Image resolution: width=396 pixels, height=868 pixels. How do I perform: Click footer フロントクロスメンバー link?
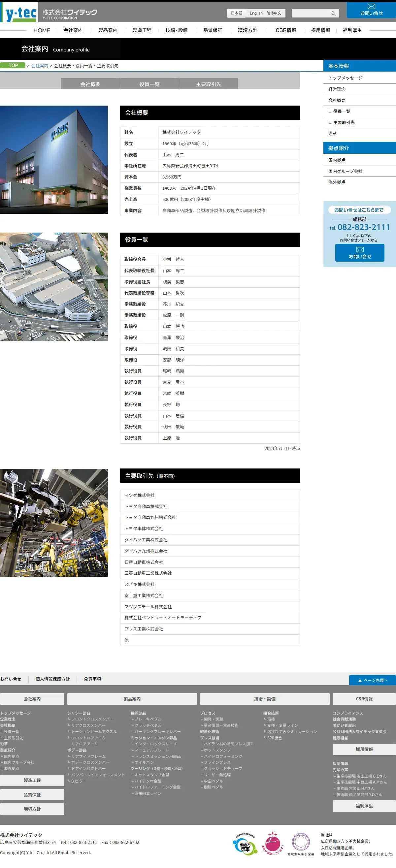[92, 719]
